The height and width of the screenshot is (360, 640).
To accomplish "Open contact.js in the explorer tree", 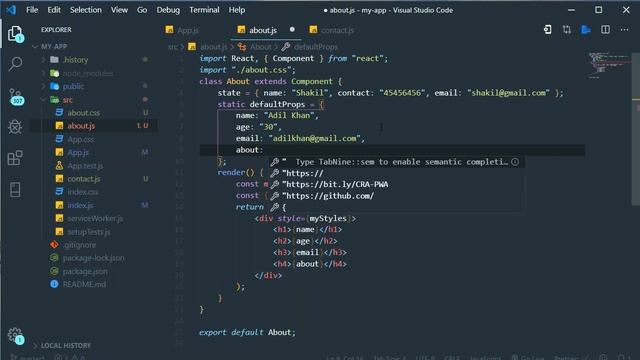I will tap(94, 179).
